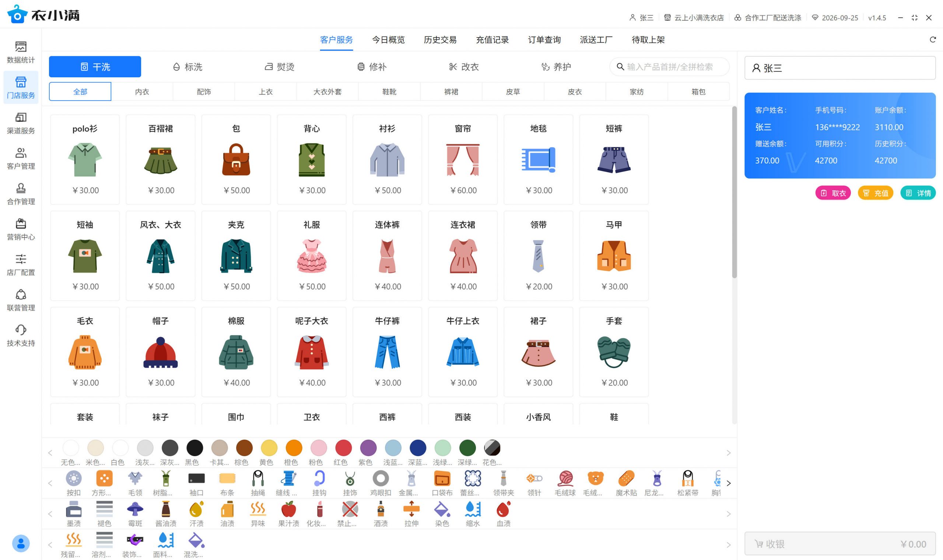Screen dimensions: 943x560
Task: Select the 血渍 stain icon
Action: click(x=503, y=510)
